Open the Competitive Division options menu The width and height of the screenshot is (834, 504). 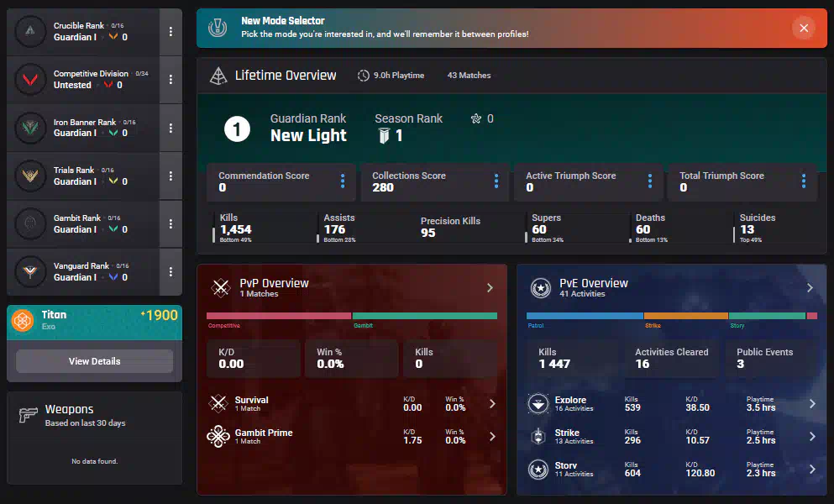(170, 79)
